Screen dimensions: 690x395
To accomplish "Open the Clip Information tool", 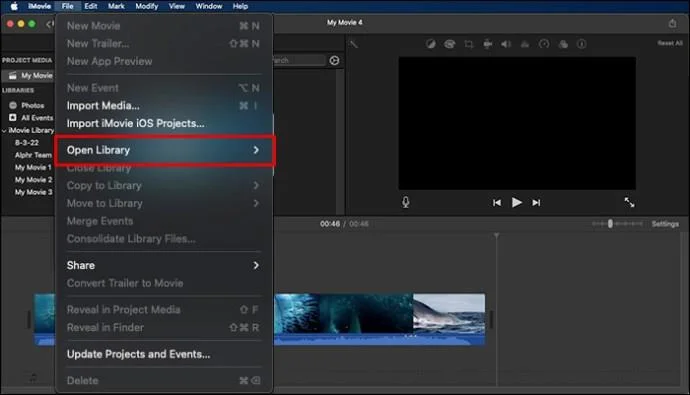I will (x=582, y=44).
